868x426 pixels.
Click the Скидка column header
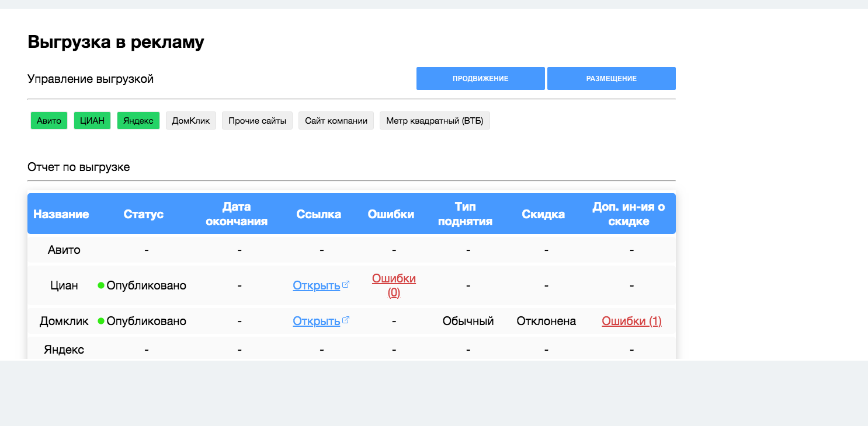pos(543,214)
